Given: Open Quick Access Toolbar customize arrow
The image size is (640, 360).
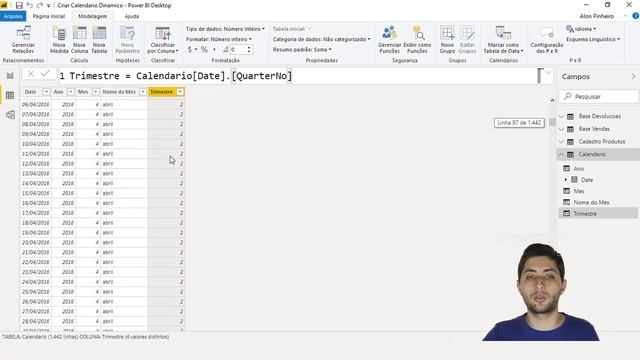Looking at the screenshot, I should (49, 6).
